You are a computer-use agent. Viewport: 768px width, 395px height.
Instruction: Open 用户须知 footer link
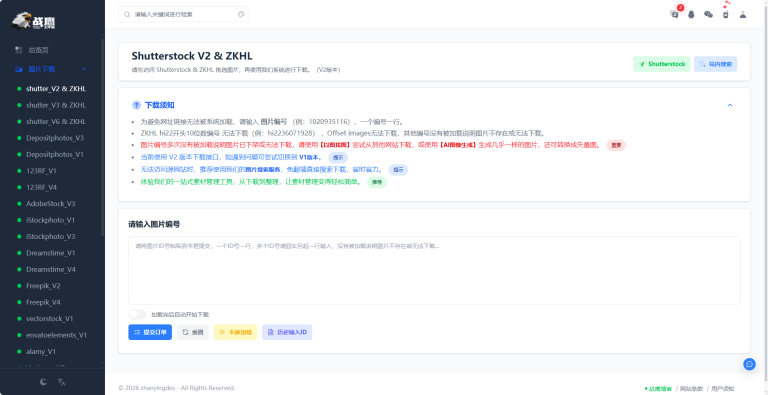(722, 388)
